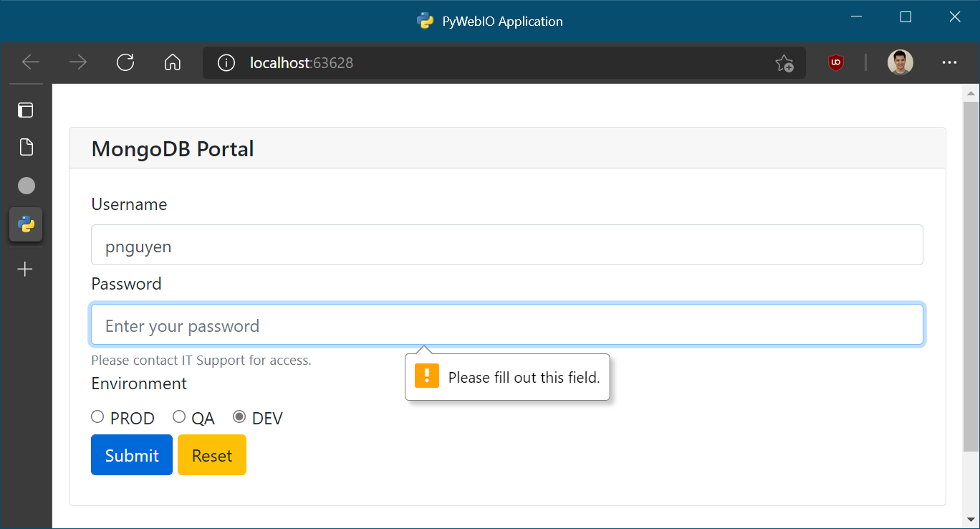The image size is (980, 529).
Task: Select the QA environment option
Action: click(x=179, y=416)
